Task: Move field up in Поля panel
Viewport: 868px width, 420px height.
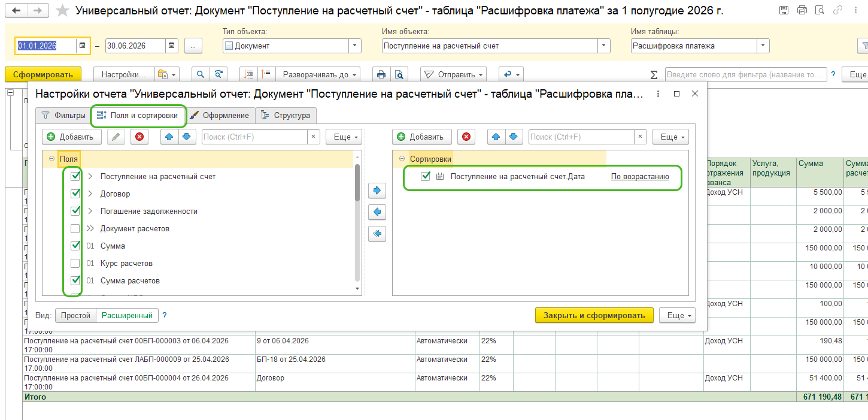Action: tap(169, 137)
